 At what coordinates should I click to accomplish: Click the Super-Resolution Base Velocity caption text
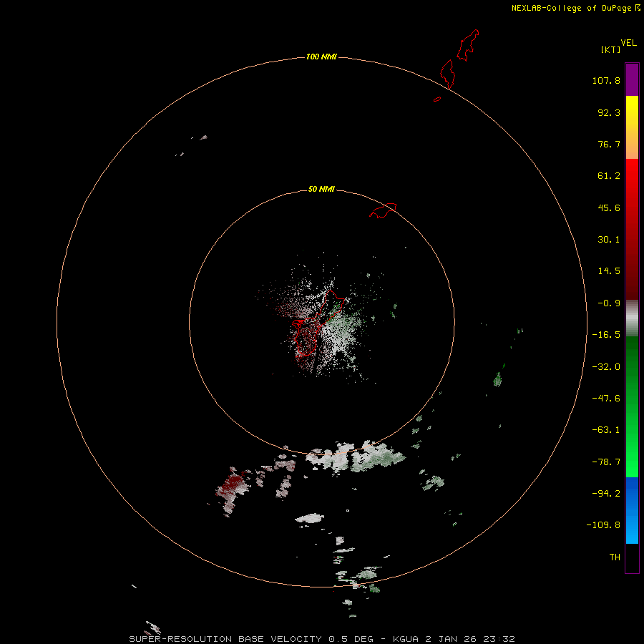(x=321, y=639)
